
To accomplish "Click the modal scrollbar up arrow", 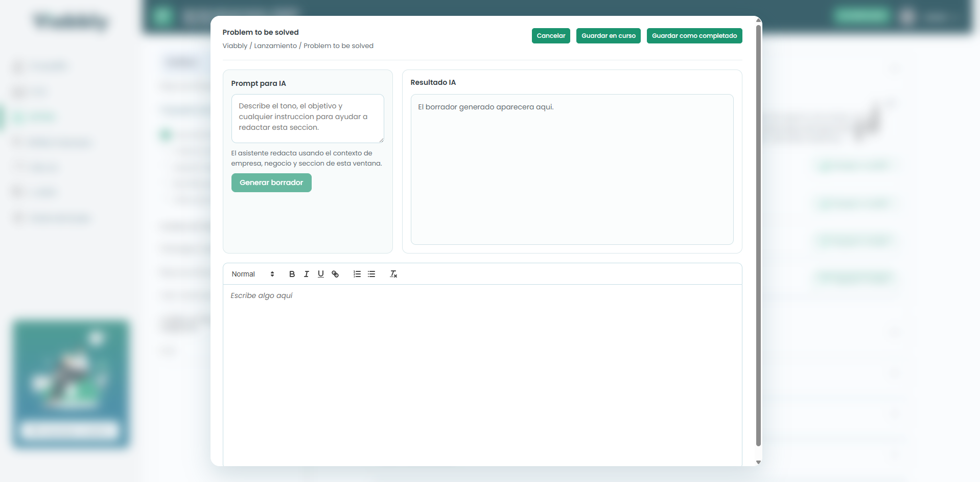I will tap(758, 20).
